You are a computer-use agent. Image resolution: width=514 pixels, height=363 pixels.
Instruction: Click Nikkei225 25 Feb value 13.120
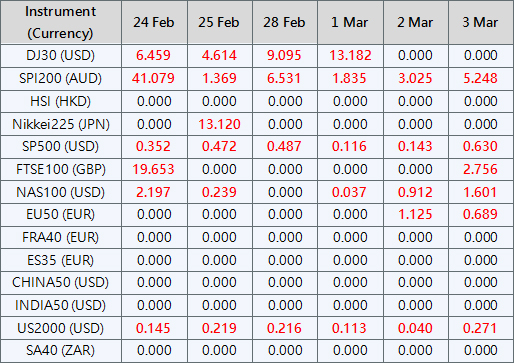click(x=219, y=124)
